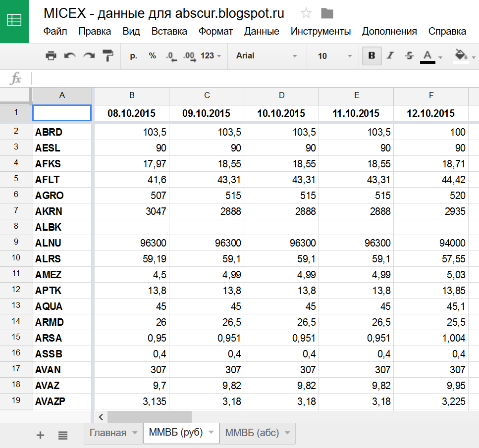Open the Вставка menu
Viewport: 479px width, 448px height.
(x=169, y=32)
